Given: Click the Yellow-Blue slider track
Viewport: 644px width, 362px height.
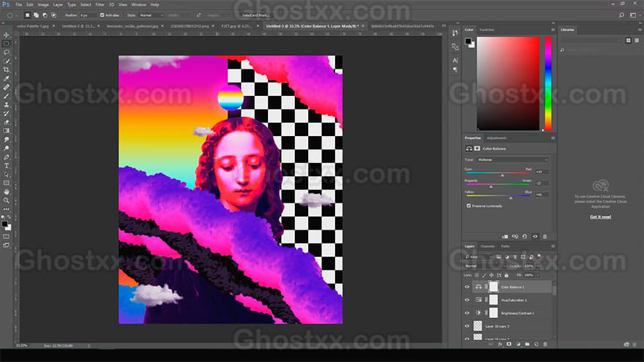Looking at the screenshot, I should [x=498, y=196].
